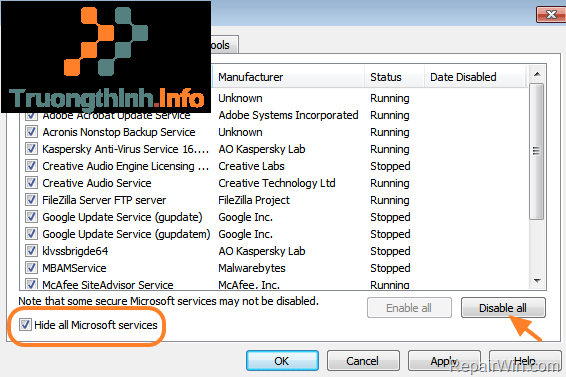Screen dimensions: 566x377
Task: Uncheck Kaspersky Anti-Virus Service checkbox
Action: click(x=31, y=149)
